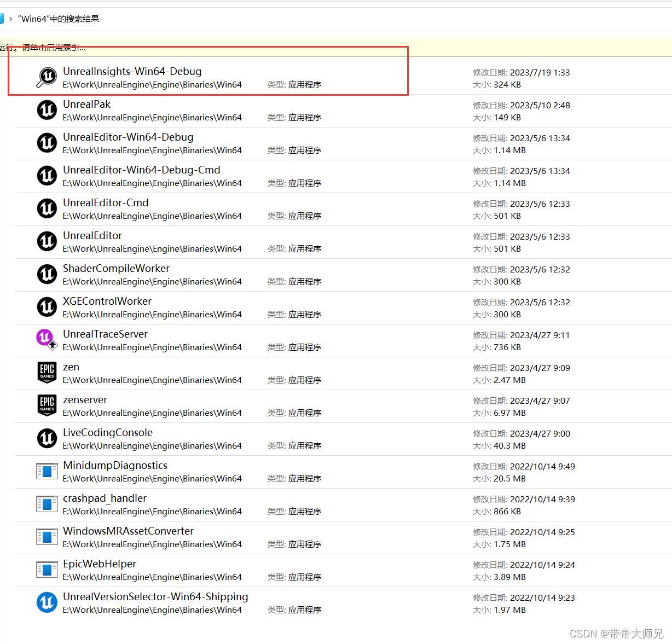
Task: Click the size value 2.47 MB
Action: (x=509, y=380)
